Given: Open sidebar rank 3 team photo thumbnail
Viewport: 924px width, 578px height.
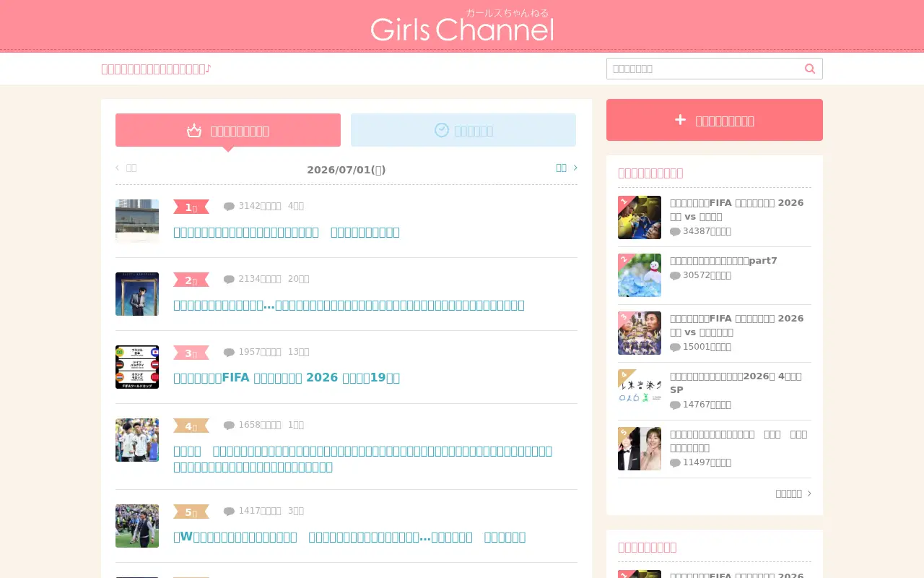Looking at the screenshot, I should coord(640,333).
